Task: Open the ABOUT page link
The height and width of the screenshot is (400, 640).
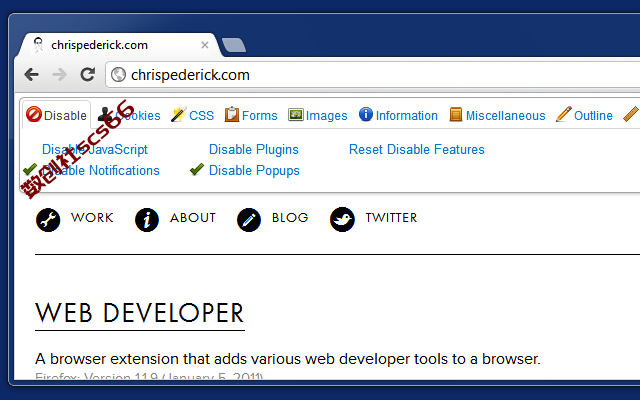Action: pyautogui.click(x=193, y=218)
